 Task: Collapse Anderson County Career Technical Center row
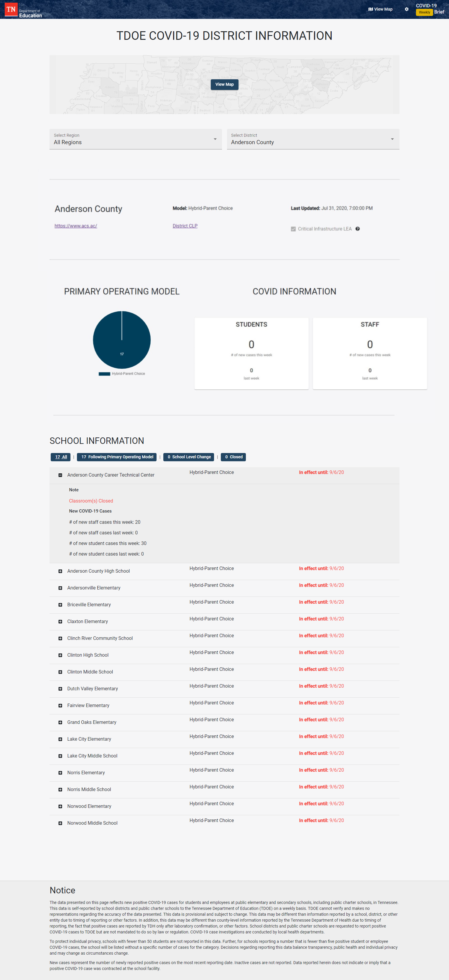click(x=60, y=475)
